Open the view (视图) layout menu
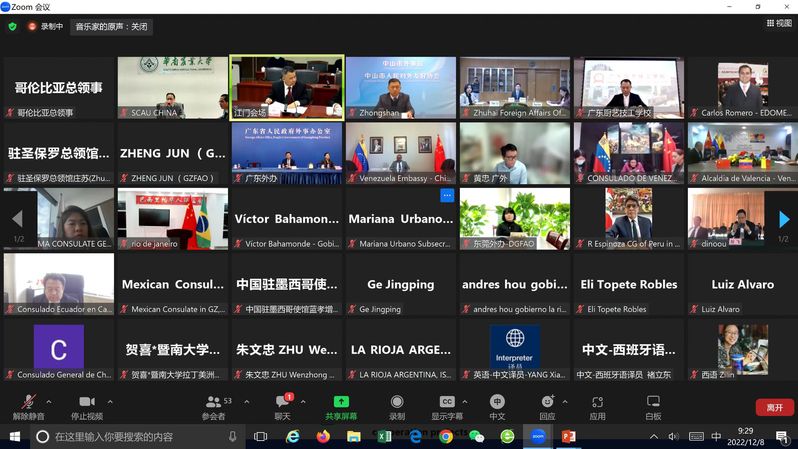 (778, 23)
